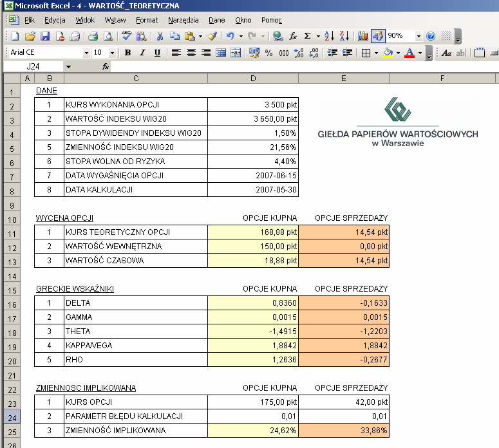Apply the yellow Fill Color bucket
499x448 pixels.
[x=388, y=53]
